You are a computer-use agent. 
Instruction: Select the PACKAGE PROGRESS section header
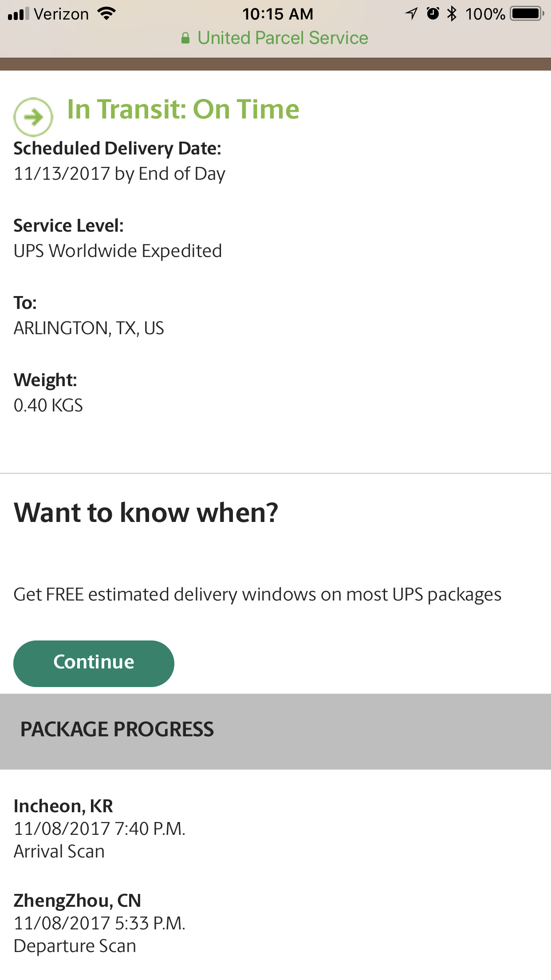tap(117, 730)
